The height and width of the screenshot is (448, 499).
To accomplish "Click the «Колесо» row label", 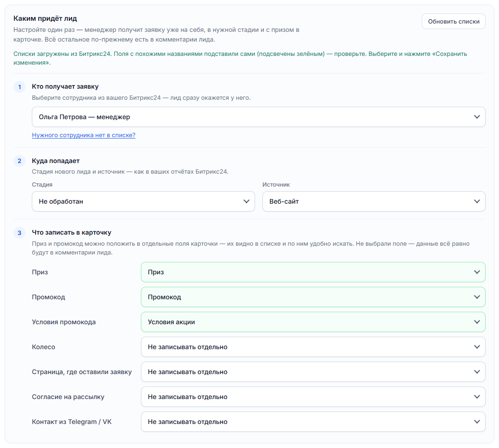I will click(43, 347).
